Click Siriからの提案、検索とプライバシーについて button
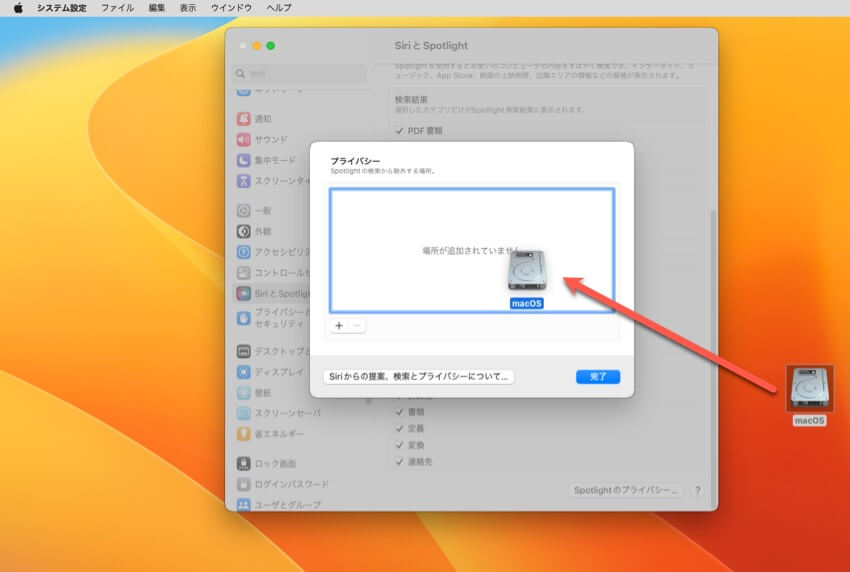The image size is (850, 572). [x=418, y=376]
